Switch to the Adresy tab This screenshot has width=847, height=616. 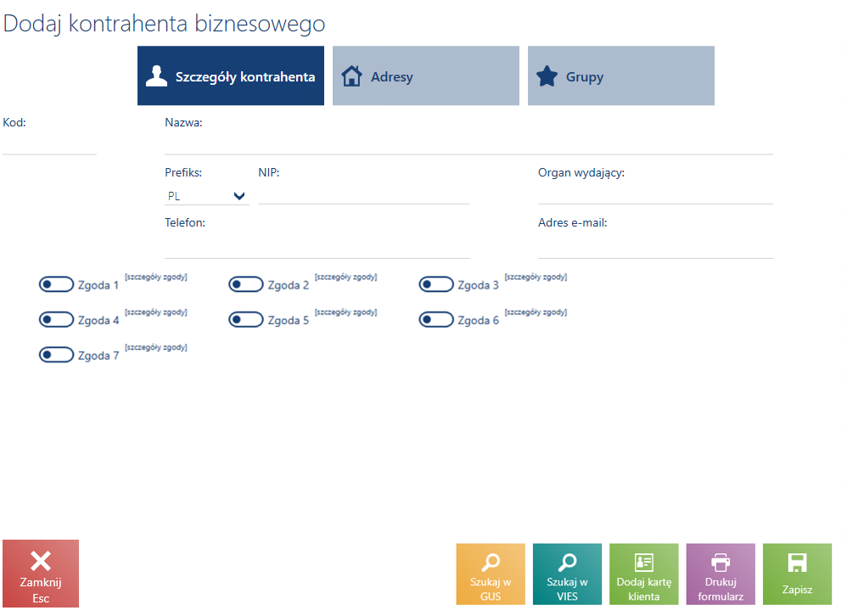[x=426, y=76]
